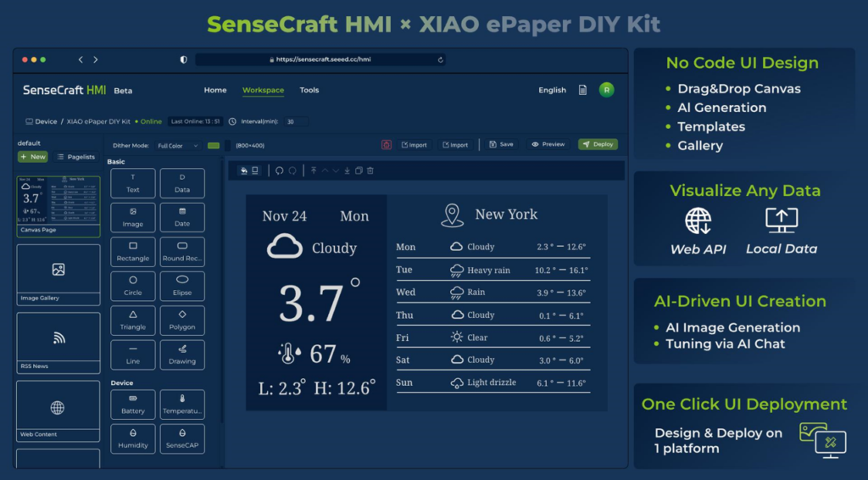Choose the Drawing tool
Screen dimensions: 868x480
[182, 354]
